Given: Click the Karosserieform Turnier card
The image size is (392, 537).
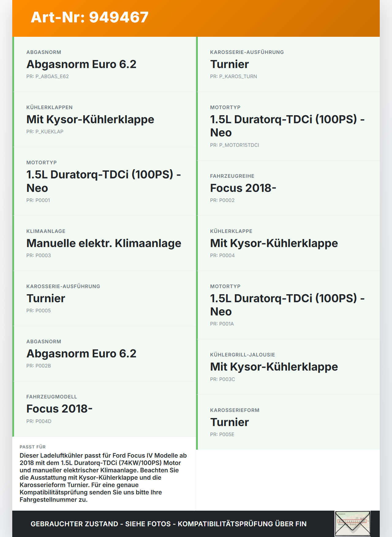Looking at the screenshot, I should click(288, 422).
